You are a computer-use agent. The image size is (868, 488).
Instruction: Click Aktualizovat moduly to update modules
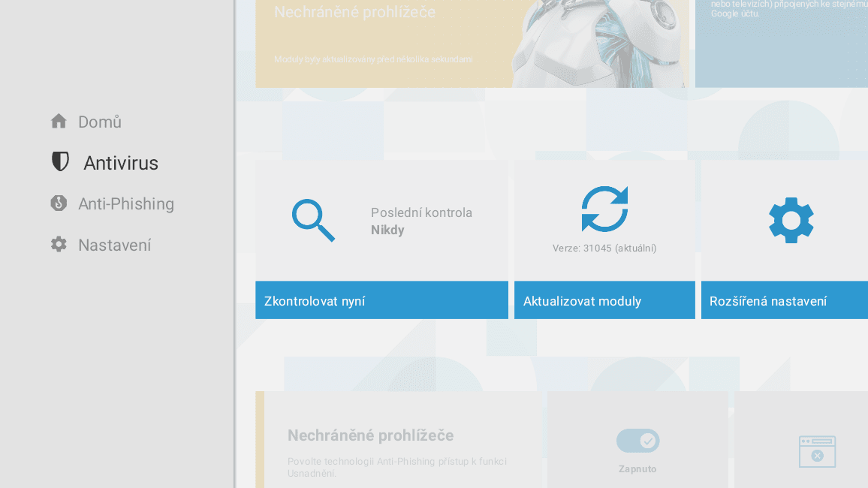[x=604, y=300]
